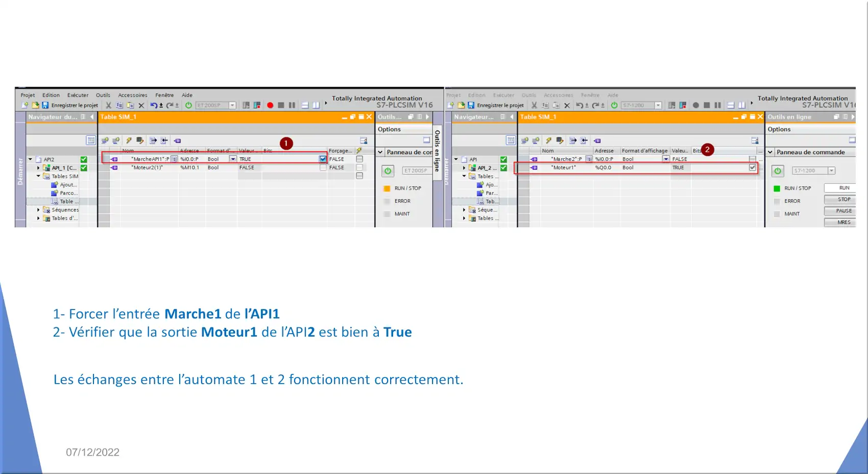Toggle the Bits checkbox of Marche2 row
The width and height of the screenshot is (868, 474).
pos(752,159)
